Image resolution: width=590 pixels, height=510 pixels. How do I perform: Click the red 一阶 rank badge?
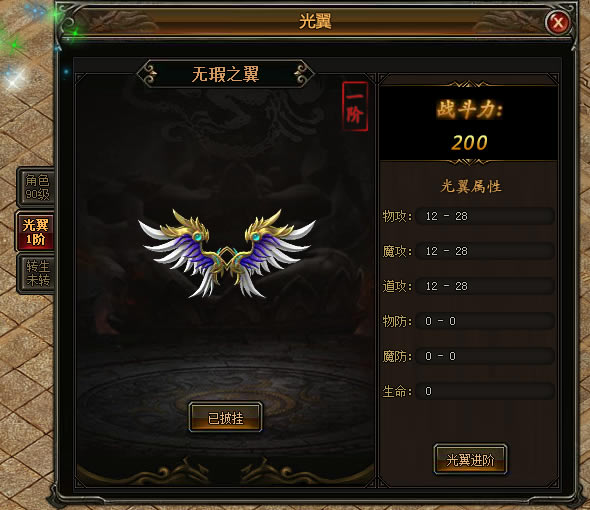tap(355, 107)
